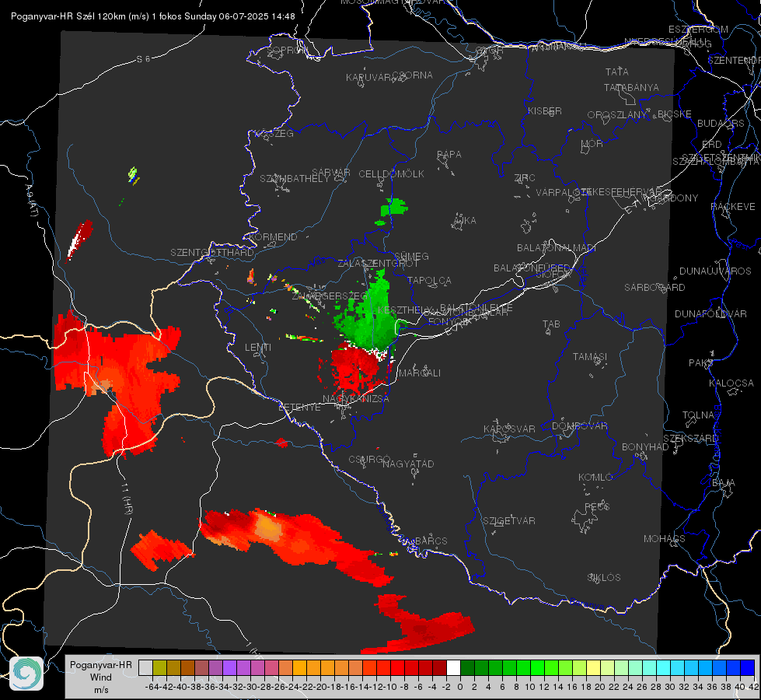761x700 pixels.
Task: Click the CSURGO city label
Action: (369, 460)
